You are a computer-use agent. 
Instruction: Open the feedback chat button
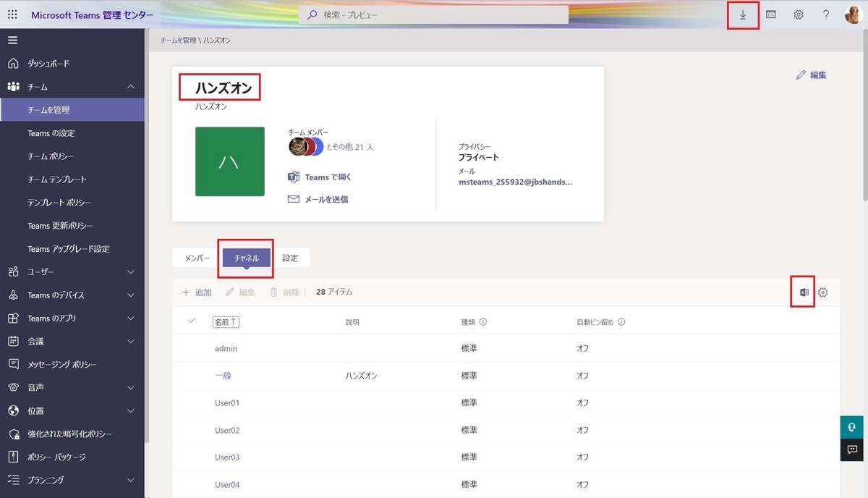[851, 450]
